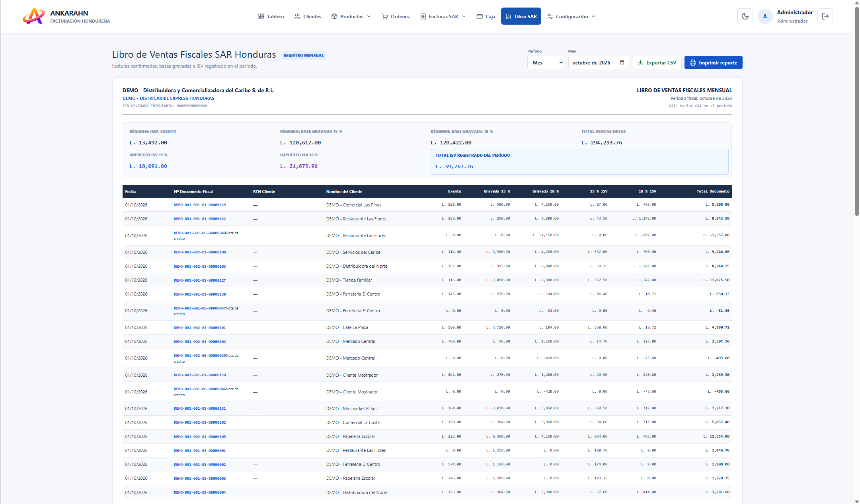Open invoice DEMO-001-002-01-00000103

coord(200,267)
